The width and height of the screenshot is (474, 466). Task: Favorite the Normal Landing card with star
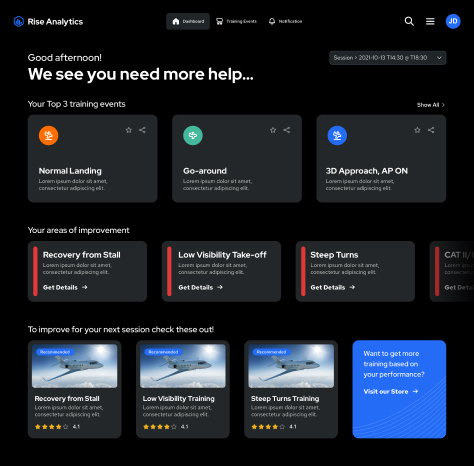pos(129,130)
